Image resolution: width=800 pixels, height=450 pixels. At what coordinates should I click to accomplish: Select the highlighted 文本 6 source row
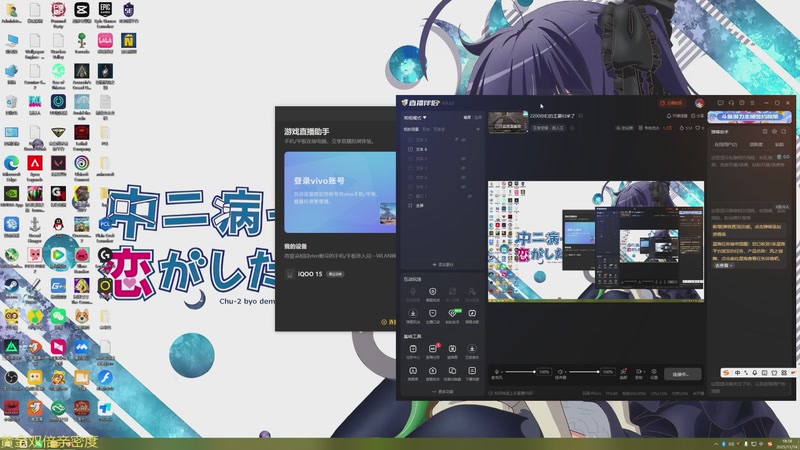click(443, 149)
